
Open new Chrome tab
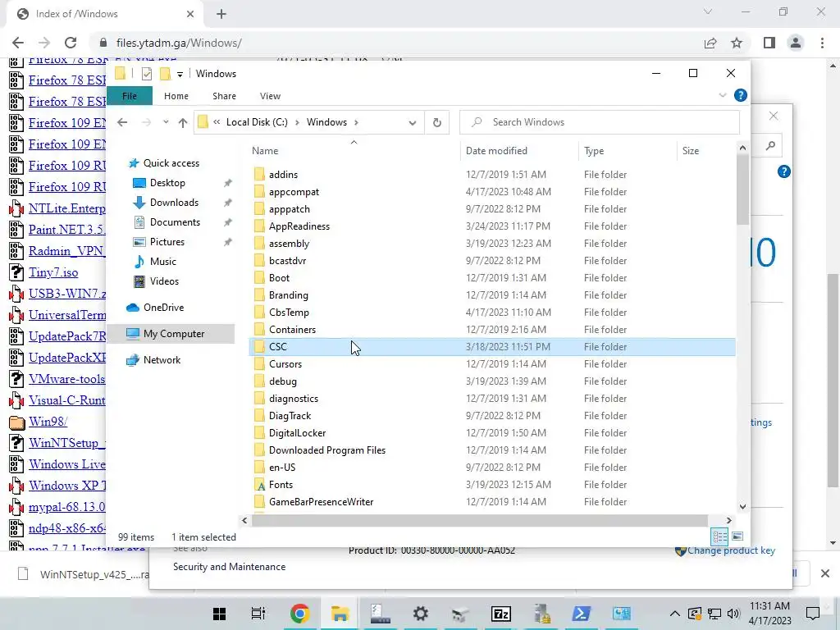221,14
